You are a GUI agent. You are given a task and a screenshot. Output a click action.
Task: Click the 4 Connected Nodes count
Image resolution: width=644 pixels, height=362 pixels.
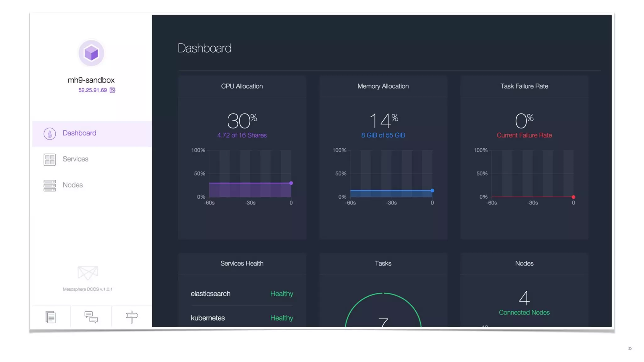(524, 298)
